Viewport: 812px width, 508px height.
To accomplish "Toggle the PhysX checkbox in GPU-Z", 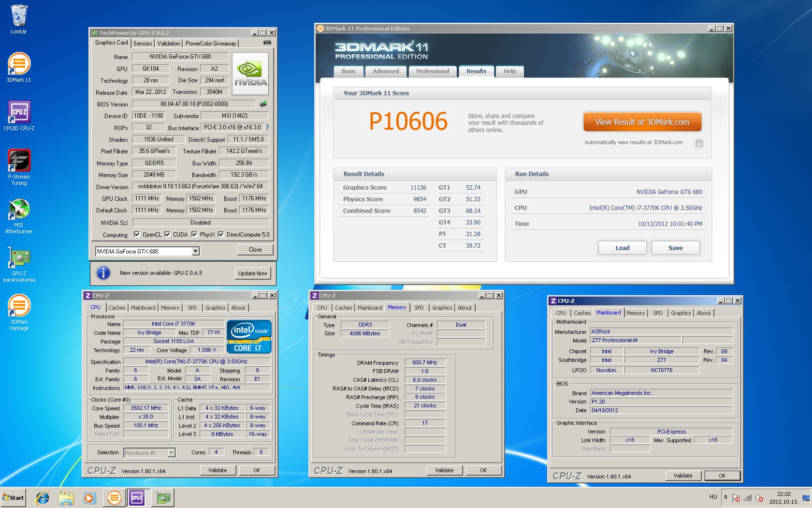I will click(194, 235).
